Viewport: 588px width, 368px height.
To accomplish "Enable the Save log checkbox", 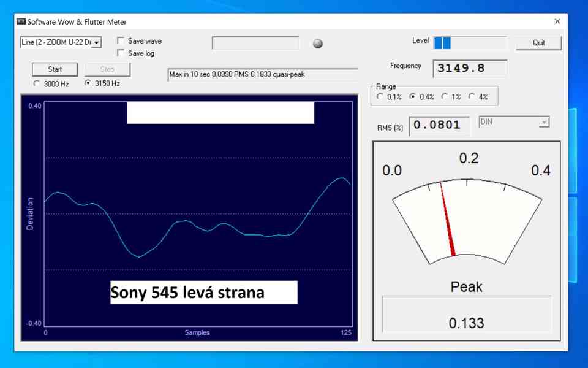I will point(121,53).
